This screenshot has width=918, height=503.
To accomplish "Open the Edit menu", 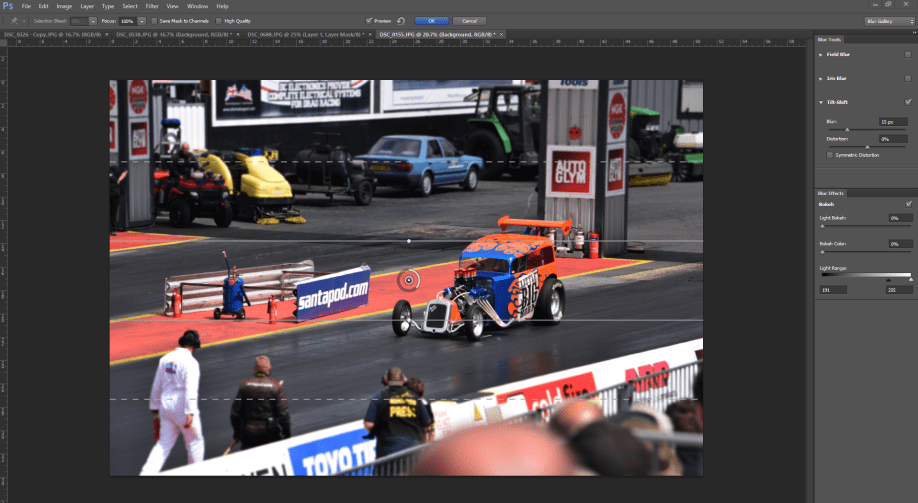I will tap(43, 6).
